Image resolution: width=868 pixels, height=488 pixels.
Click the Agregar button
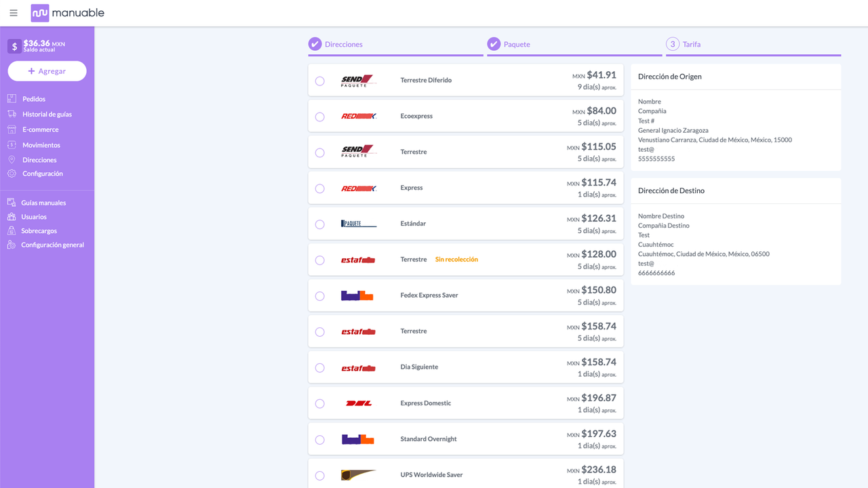[47, 71]
